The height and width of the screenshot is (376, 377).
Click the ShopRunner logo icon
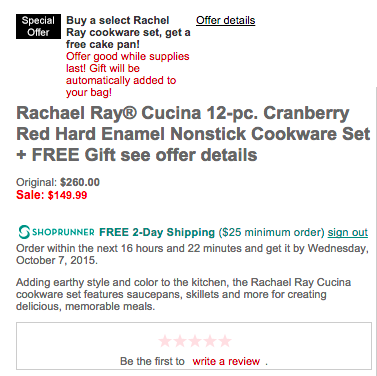(x=24, y=232)
